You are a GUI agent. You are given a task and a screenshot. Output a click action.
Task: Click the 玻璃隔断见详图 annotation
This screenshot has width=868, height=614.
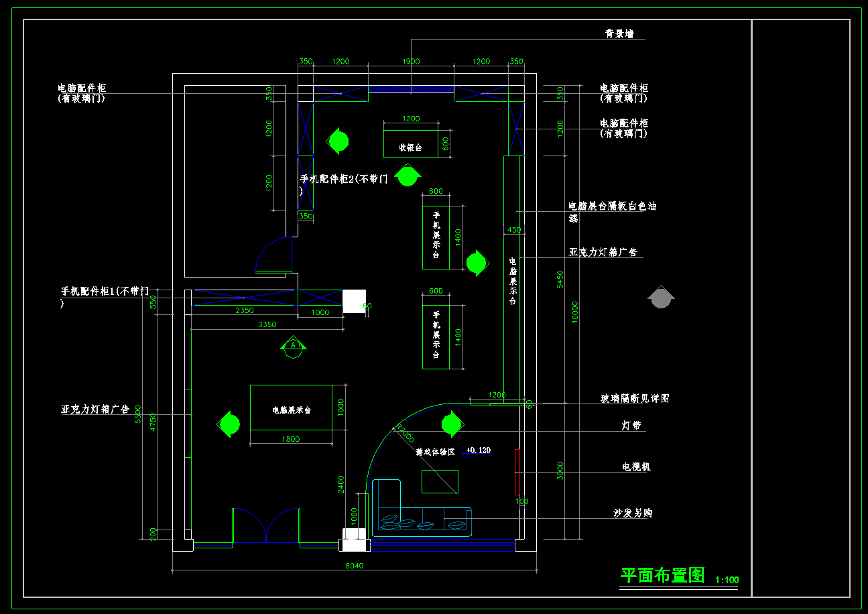635,398
